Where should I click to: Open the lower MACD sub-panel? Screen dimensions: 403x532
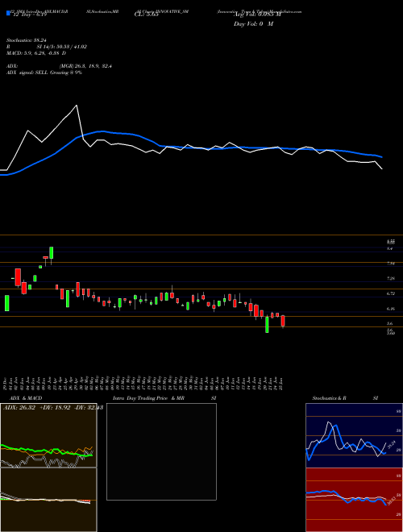click(x=48, y=500)
